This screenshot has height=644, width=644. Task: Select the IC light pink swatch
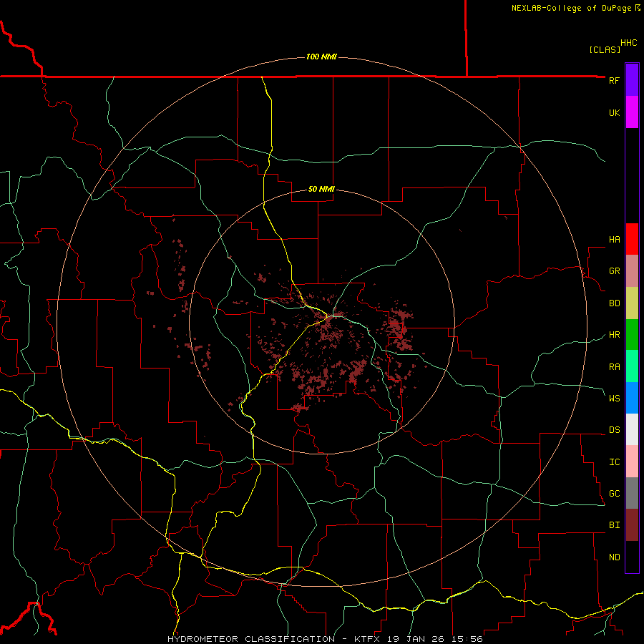(x=632, y=462)
